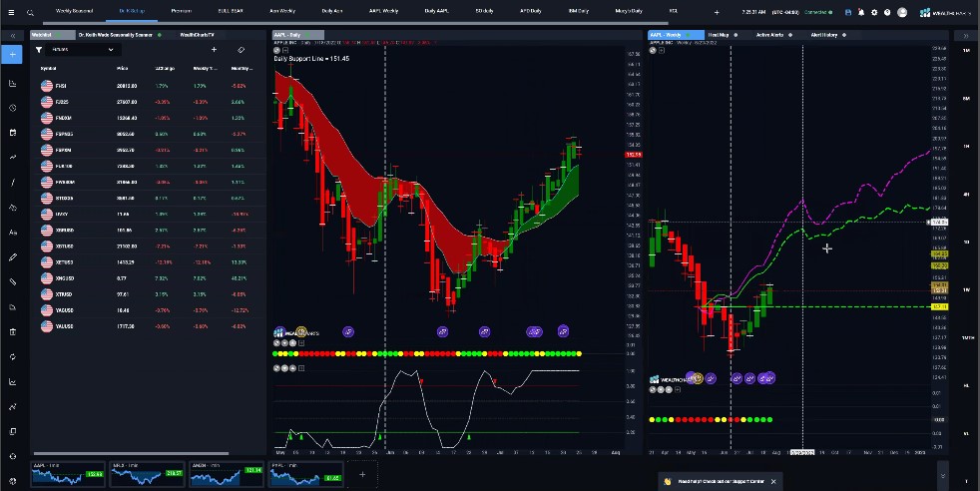Add a symbol with the Watchlist plus icon
980x491 pixels.
214,49
